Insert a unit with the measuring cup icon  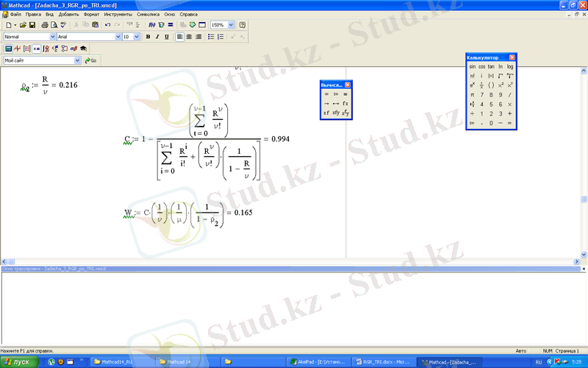coord(161,25)
